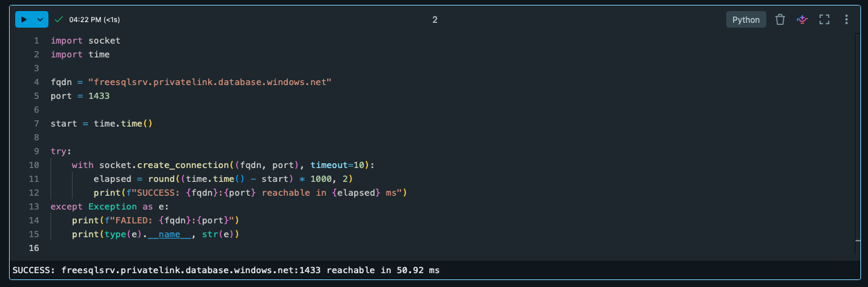The image size is (868, 287).
Task: Click the "04:22 PM (<1s)" run timestamp
Action: pos(94,19)
